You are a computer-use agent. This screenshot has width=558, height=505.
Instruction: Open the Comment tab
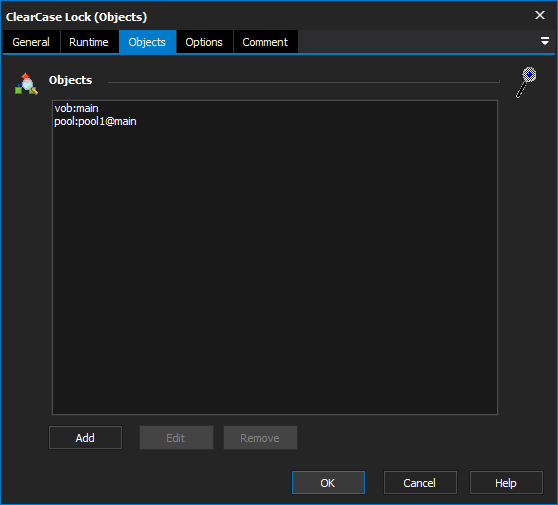click(x=265, y=42)
